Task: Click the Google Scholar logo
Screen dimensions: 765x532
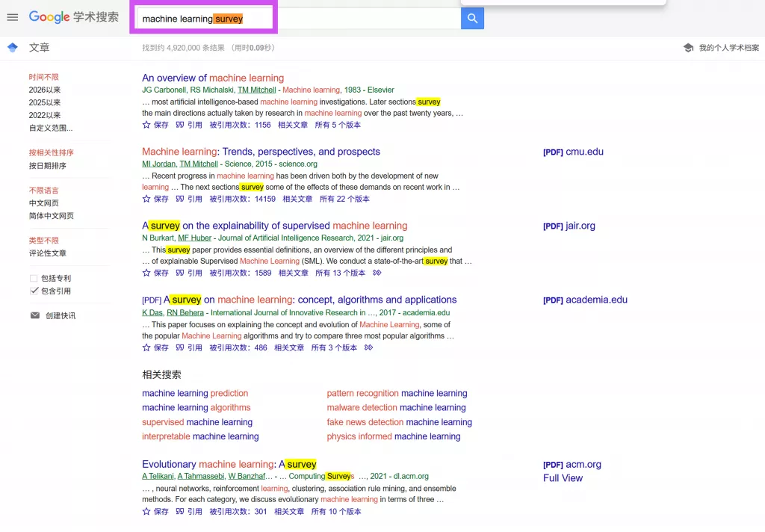Action: pos(73,17)
